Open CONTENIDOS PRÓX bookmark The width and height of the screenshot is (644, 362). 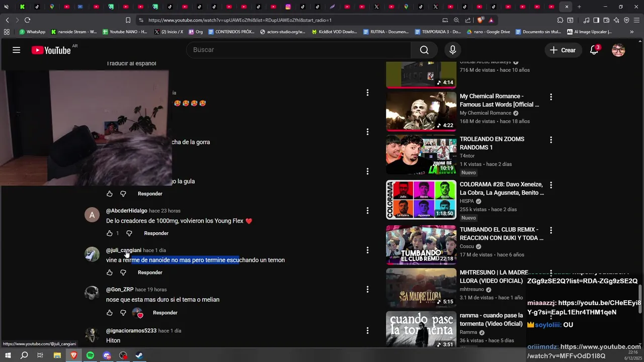tap(231, 32)
